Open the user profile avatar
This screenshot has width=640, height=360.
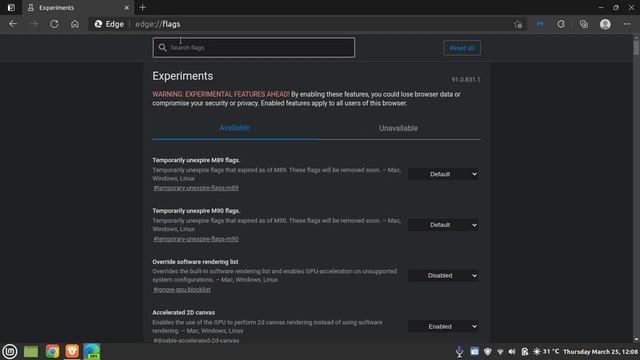point(605,24)
